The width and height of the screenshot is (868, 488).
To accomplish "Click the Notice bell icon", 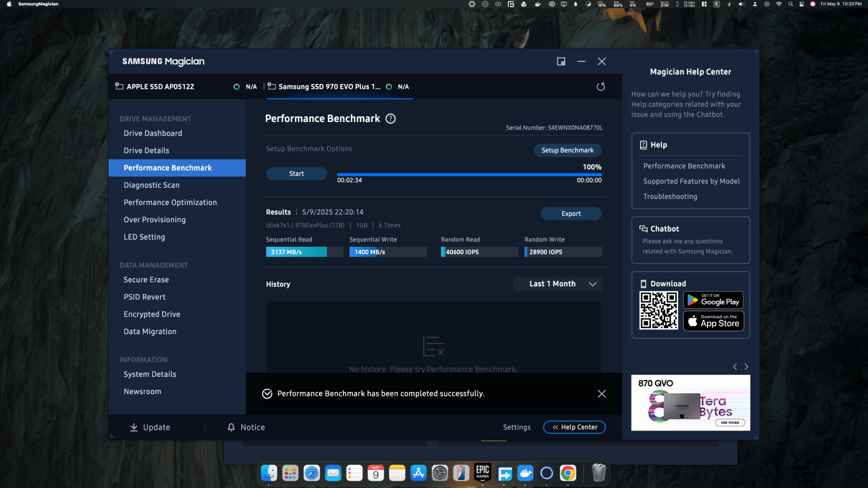I will click(231, 427).
